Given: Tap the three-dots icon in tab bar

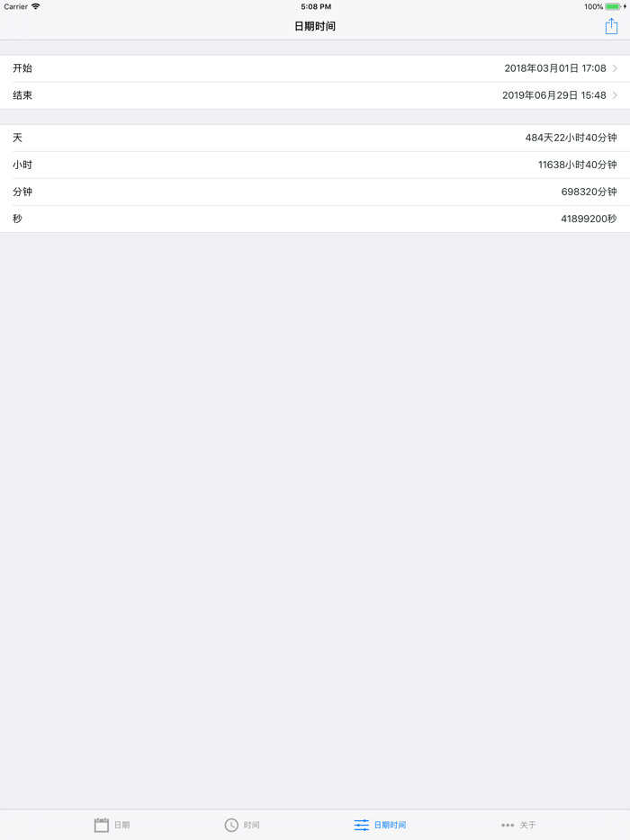Looking at the screenshot, I should pos(508,825).
